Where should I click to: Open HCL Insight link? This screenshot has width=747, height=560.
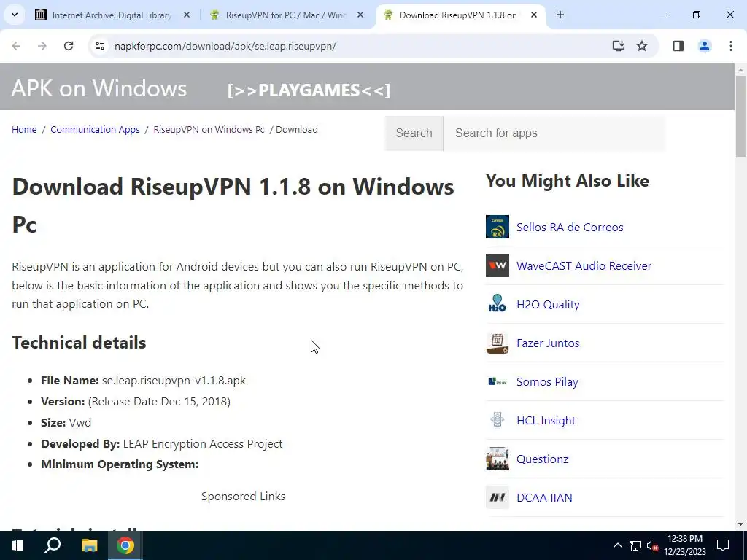tap(546, 421)
